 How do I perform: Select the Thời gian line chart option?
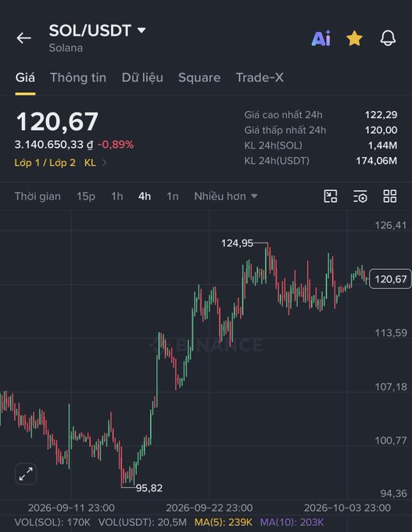pos(38,196)
